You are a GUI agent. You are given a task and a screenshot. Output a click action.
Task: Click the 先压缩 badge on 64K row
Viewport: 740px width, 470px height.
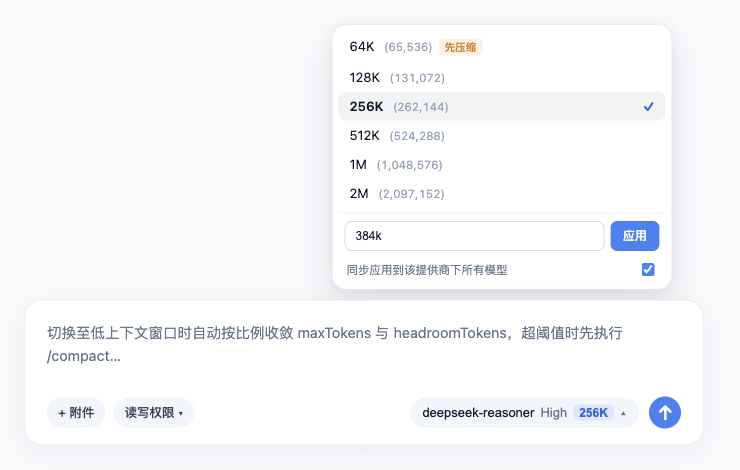[x=460, y=47]
